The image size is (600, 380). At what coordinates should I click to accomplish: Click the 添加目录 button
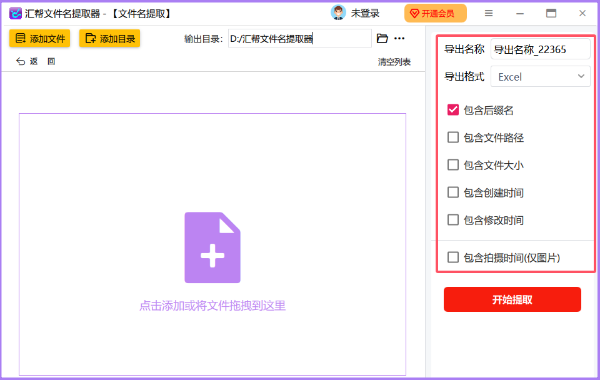109,39
